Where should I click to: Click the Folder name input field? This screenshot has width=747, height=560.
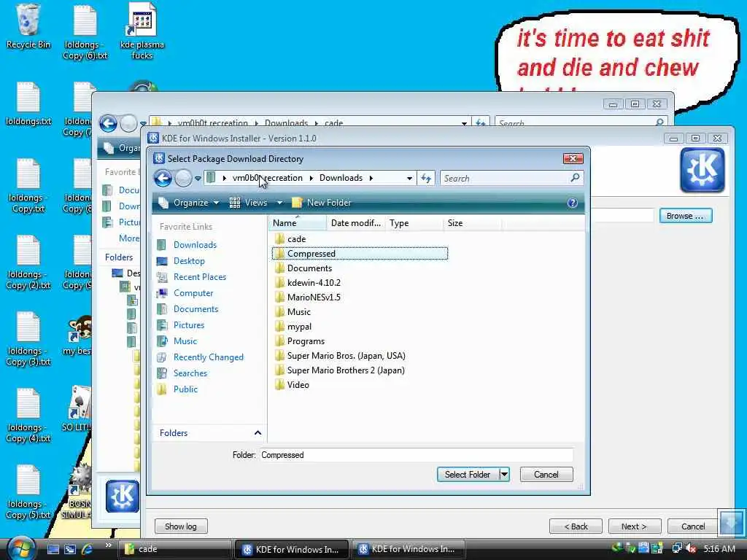point(417,455)
